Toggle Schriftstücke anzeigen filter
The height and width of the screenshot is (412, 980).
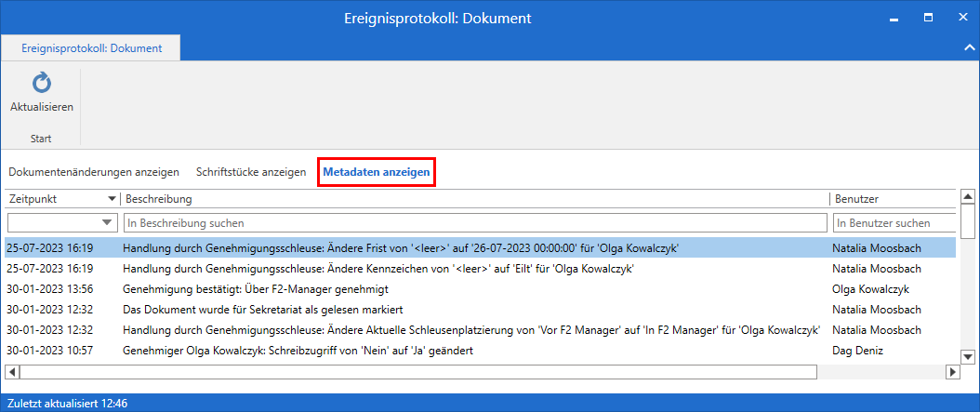[x=251, y=172]
